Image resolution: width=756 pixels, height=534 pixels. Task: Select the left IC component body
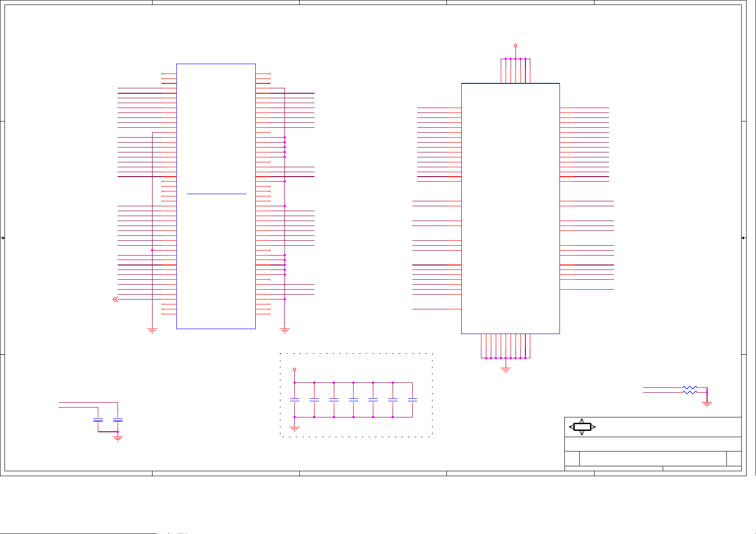click(216, 196)
